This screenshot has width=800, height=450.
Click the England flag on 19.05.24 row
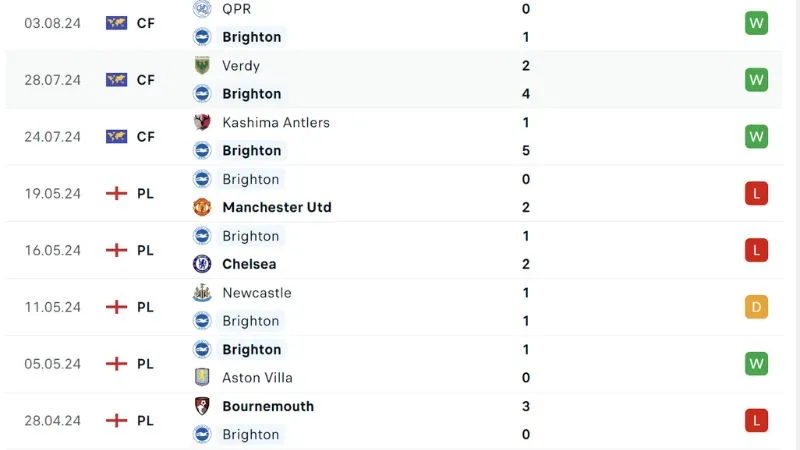tap(117, 193)
